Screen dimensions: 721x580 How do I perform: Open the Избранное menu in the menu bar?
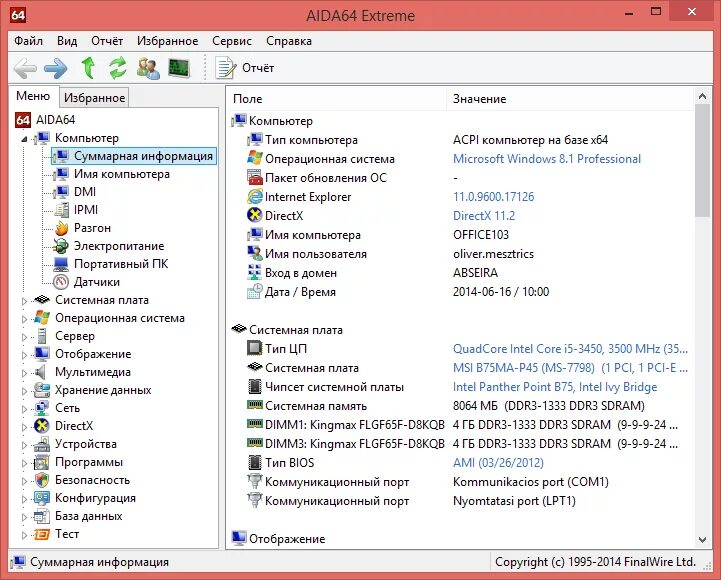[x=168, y=41]
